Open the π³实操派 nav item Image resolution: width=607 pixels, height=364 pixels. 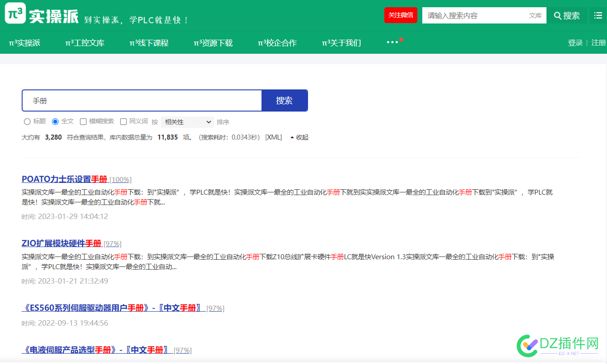pos(25,43)
